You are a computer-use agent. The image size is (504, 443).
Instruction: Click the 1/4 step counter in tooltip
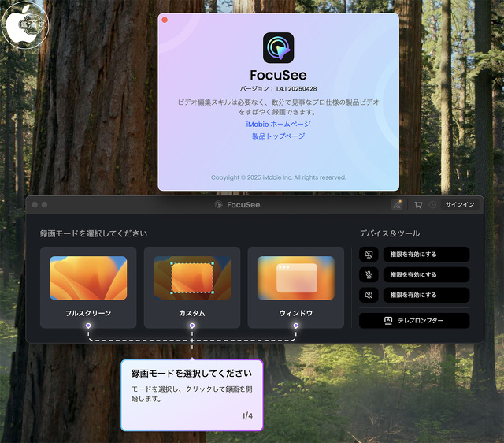(247, 416)
